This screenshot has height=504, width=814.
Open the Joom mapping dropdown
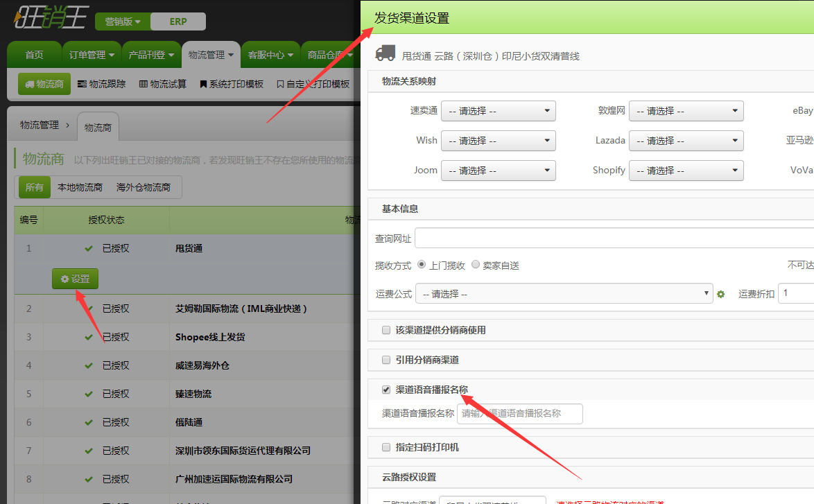499,171
